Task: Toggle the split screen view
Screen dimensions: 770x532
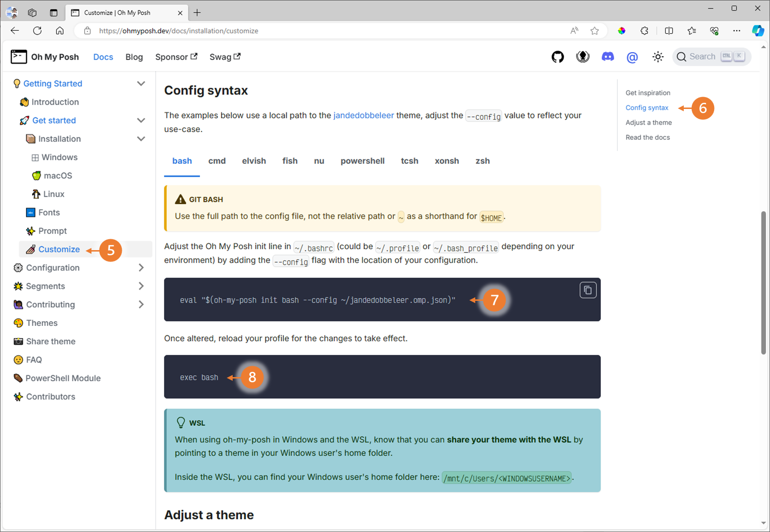Action: tap(669, 31)
